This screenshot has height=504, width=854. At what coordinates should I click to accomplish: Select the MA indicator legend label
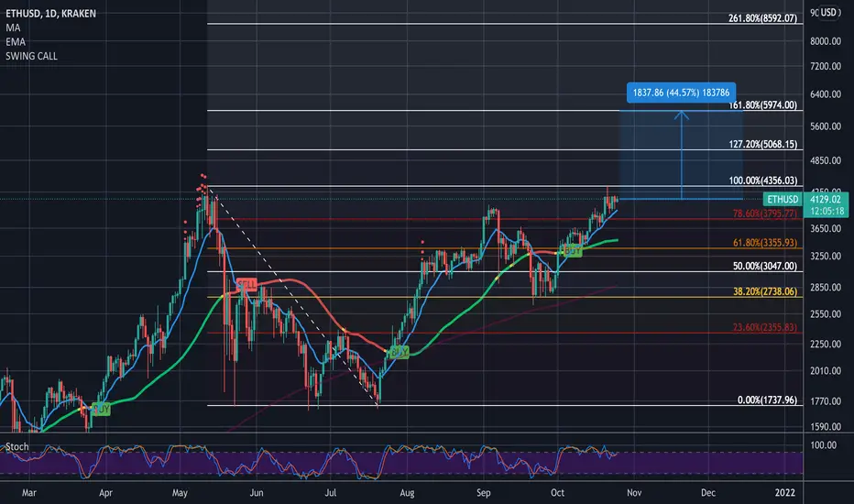(13, 27)
